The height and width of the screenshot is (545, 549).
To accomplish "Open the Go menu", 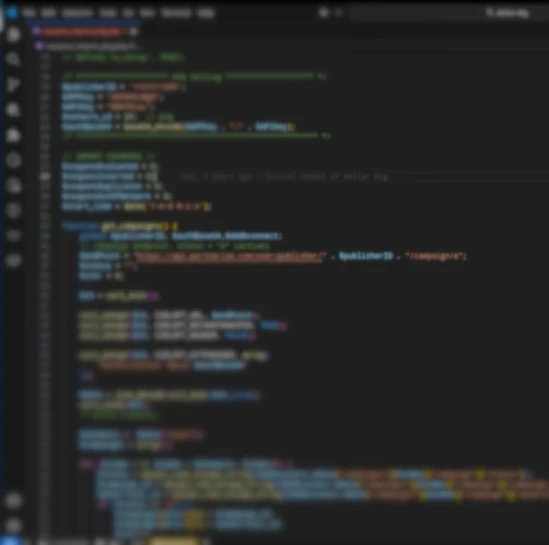I will pyautogui.click(x=128, y=13).
